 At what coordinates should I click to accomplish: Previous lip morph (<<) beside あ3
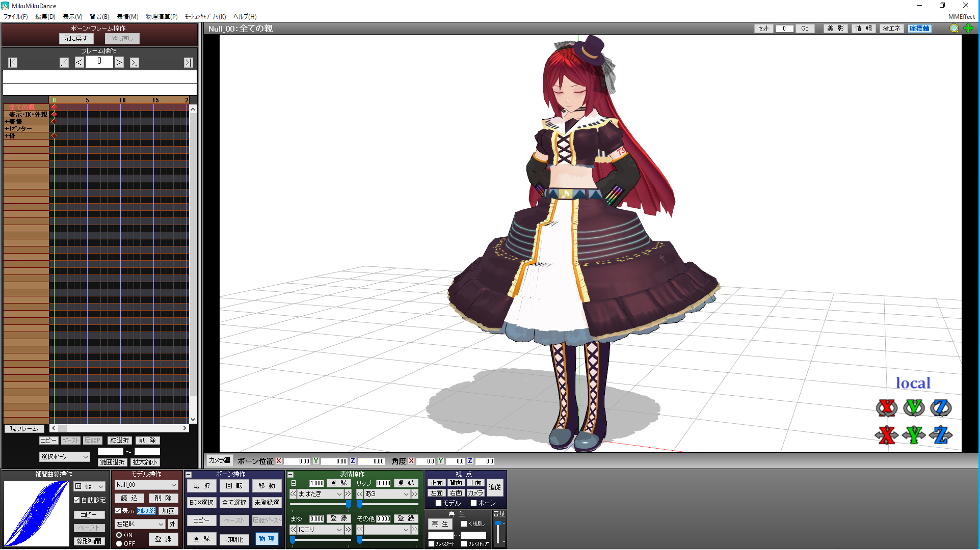coord(360,494)
